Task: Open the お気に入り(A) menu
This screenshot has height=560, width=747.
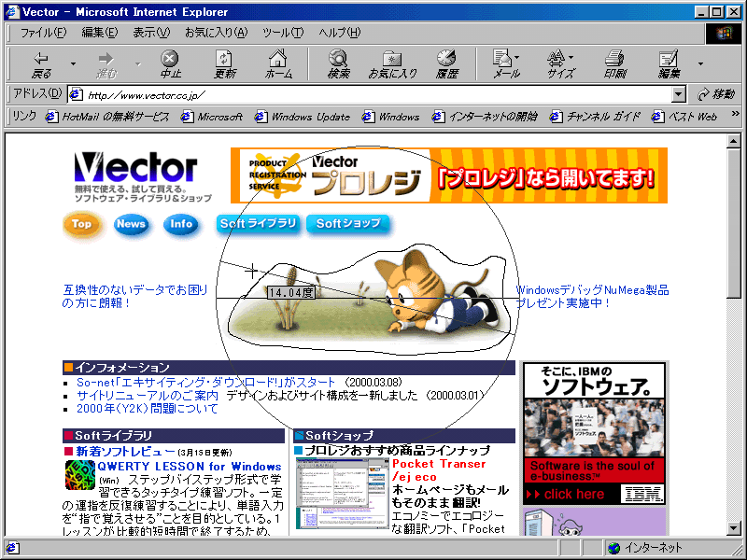Action: point(217,33)
